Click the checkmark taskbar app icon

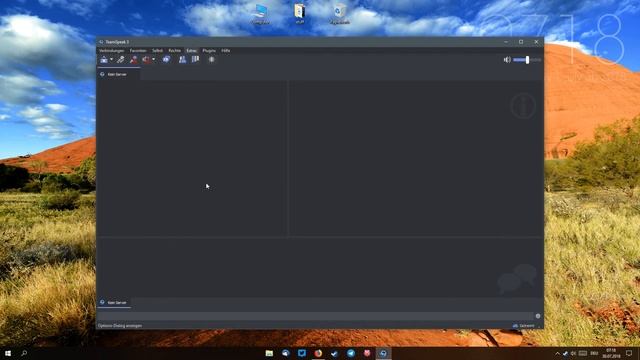click(334, 353)
